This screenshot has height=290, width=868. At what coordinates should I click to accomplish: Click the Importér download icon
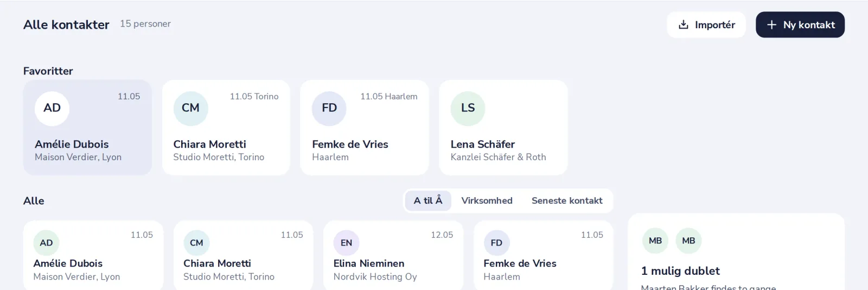(684, 24)
